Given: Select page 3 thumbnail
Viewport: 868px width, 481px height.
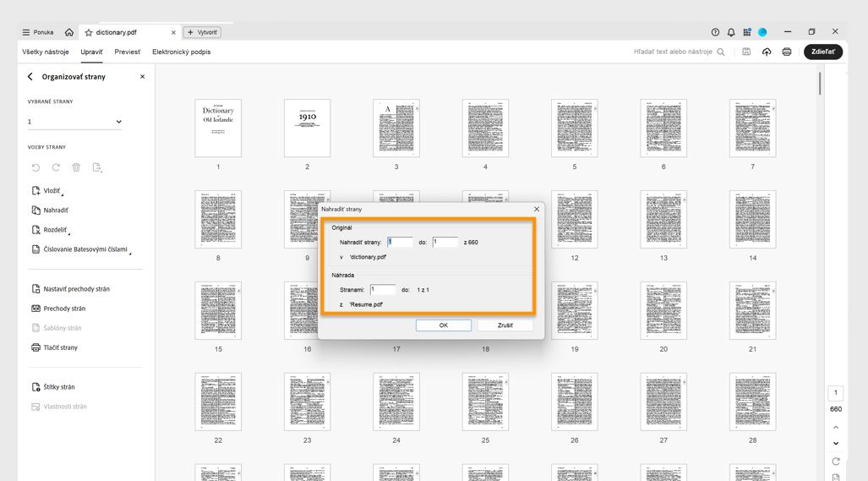Looking at the screenshot, I should 396,128.
